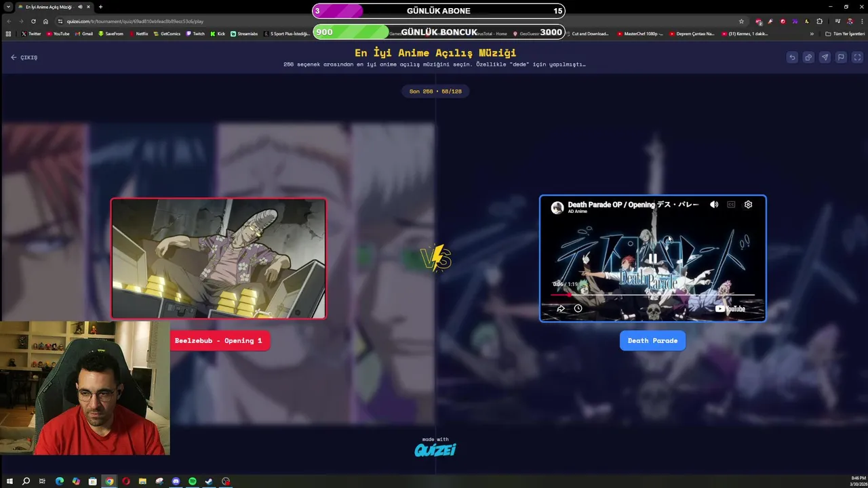Expand hidden bookmarks double chevron

[x=812, y=33]
